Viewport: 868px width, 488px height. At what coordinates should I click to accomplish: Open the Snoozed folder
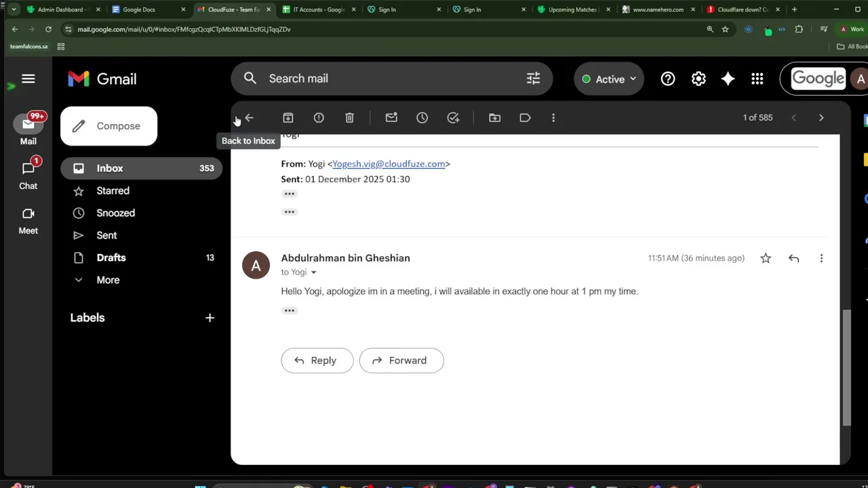pos(141,213)
